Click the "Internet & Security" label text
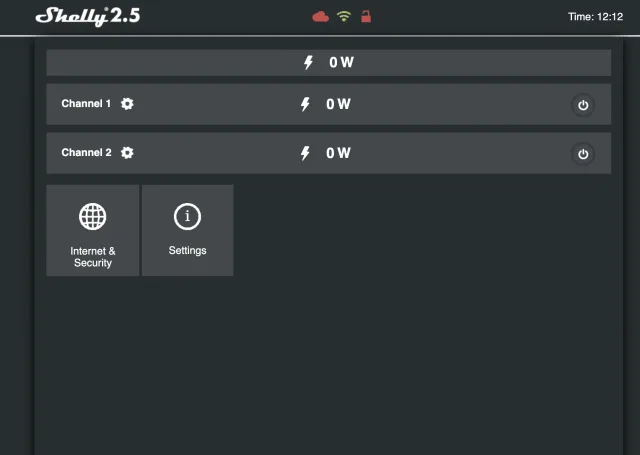The width and height of the screenshot is (640, 455). [x=93, y=257]
